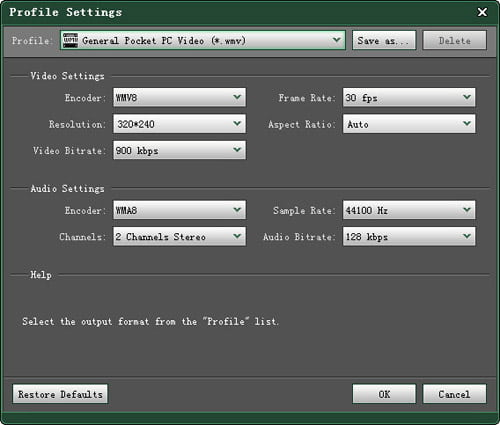The image size is (500, 425).
Task: Click the WMV profile format icon
Action: click(x=70, y=40)
